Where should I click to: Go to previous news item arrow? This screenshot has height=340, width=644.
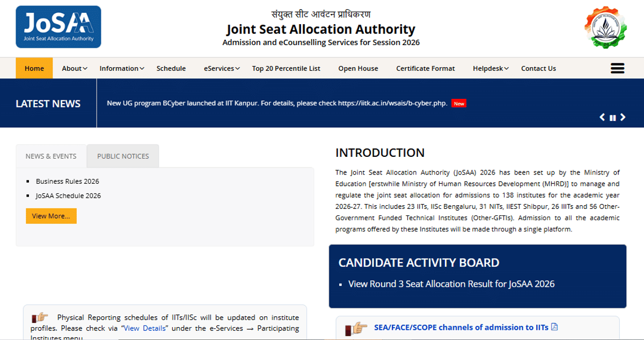tap(602, 117)
